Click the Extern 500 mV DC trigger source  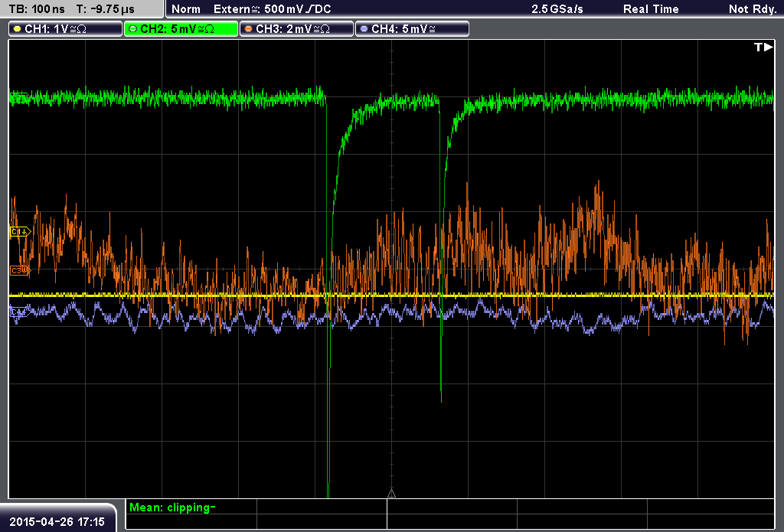[x=272, y=9]
